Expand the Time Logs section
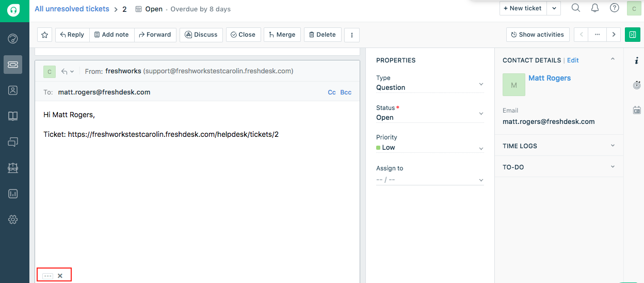Screen dimensions: 644x283 click(x=559, y=146)
